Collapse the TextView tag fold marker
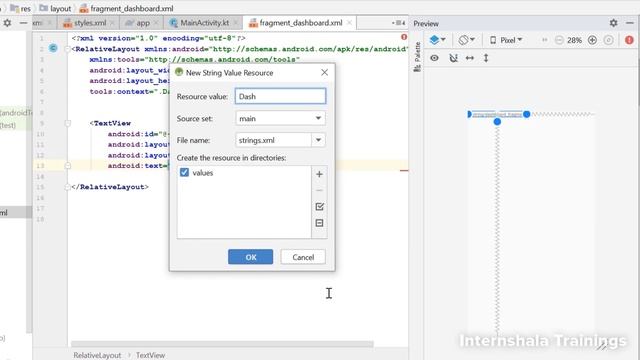The height and width of the screenshot is (360, 640). (68, 123)
